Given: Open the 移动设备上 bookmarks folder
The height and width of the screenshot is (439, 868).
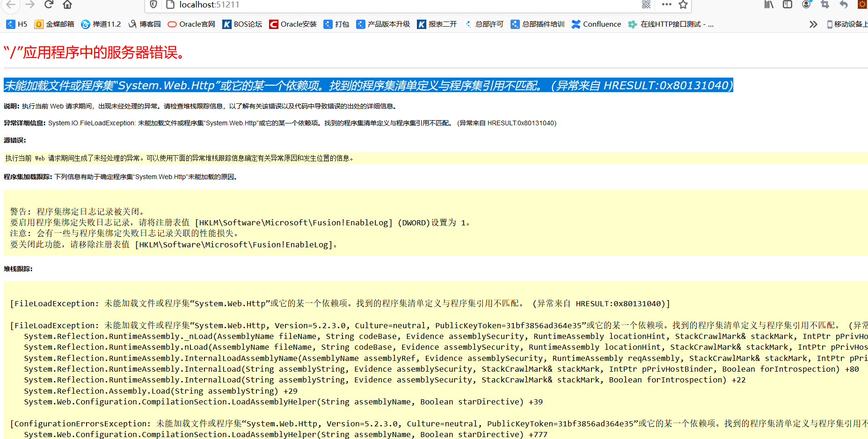Looking at the screenshot, I should pos(846,24).
